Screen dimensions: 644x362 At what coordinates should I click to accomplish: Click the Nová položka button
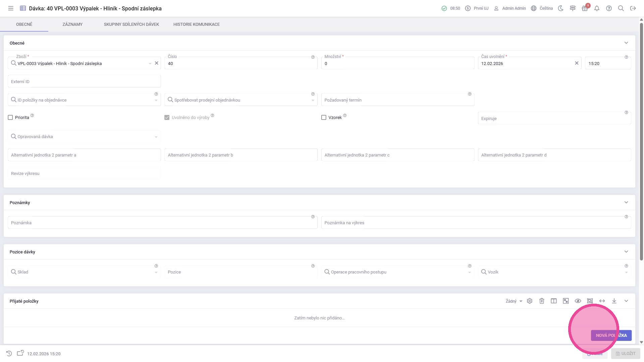pos(611,335)
